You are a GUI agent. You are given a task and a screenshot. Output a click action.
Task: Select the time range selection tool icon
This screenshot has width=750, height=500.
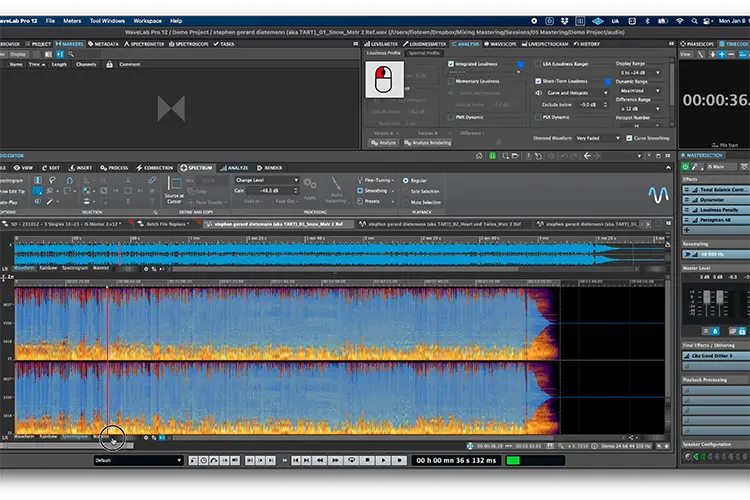37,180
